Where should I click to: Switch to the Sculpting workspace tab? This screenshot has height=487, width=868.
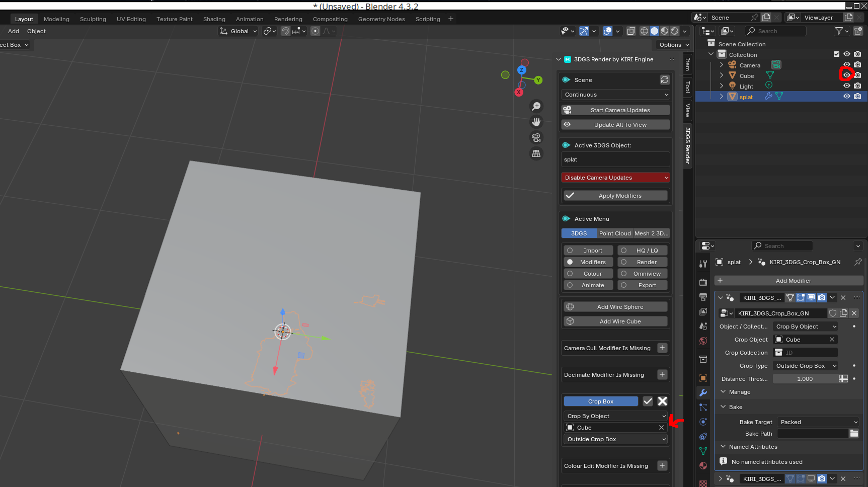[93, 19]
